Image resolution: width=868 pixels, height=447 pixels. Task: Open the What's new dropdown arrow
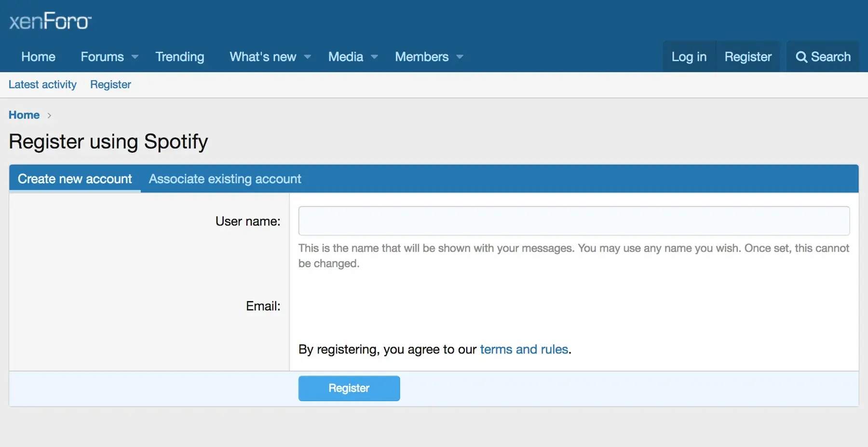[x=308, y=57]
